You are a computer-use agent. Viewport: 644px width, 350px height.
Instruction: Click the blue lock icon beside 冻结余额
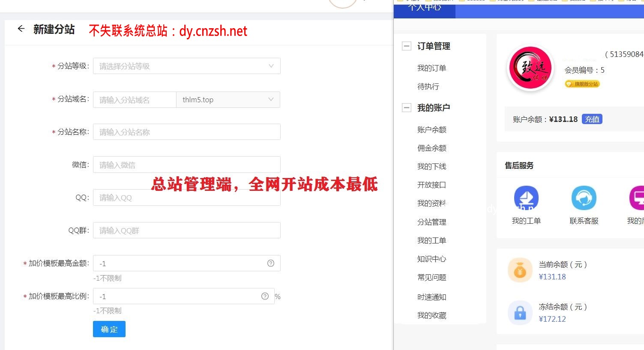[520, 312]
